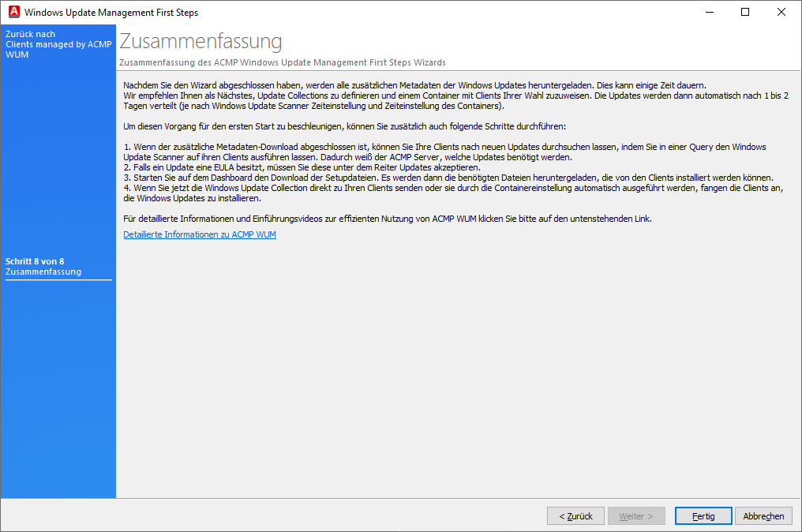Click the subtitle 'Zusammenfassung des ACMP Windows Update...'

pyautogui.click(x=282, y=62)
